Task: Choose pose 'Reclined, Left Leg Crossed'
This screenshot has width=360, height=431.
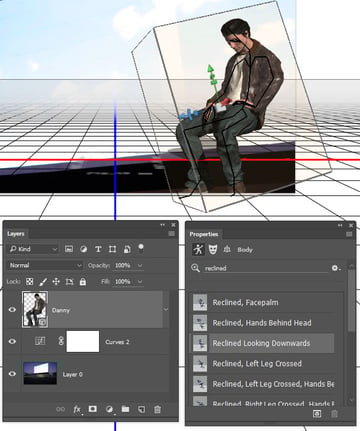Action: tap(263, 364)
